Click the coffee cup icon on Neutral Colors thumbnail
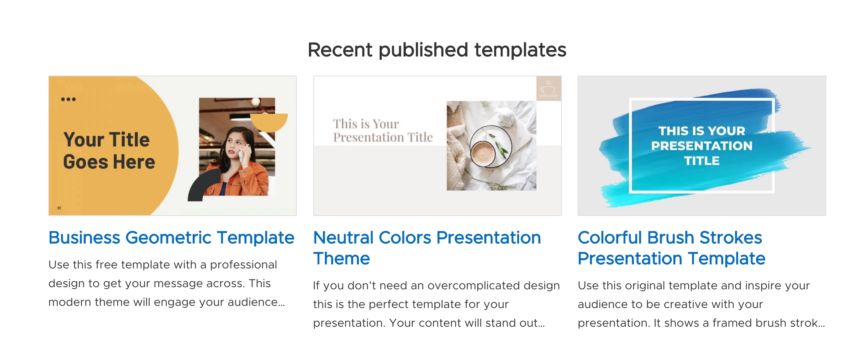868x344 pixels. pos(548,89)
